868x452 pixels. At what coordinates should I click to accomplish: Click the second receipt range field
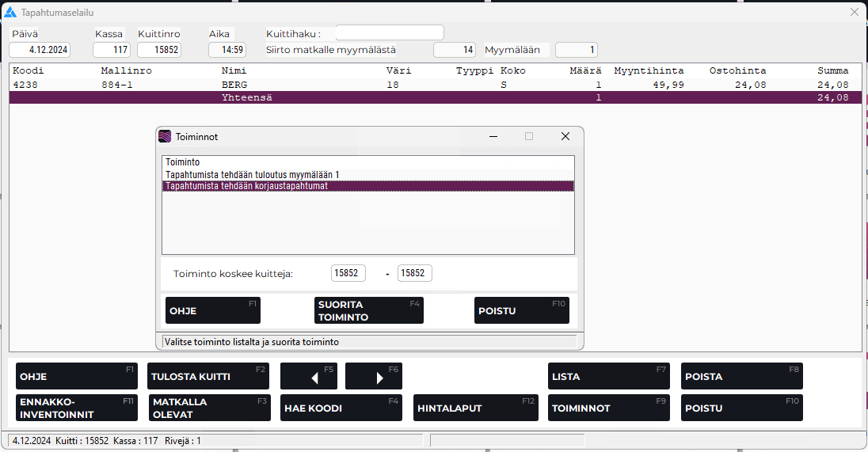(414, 273)
